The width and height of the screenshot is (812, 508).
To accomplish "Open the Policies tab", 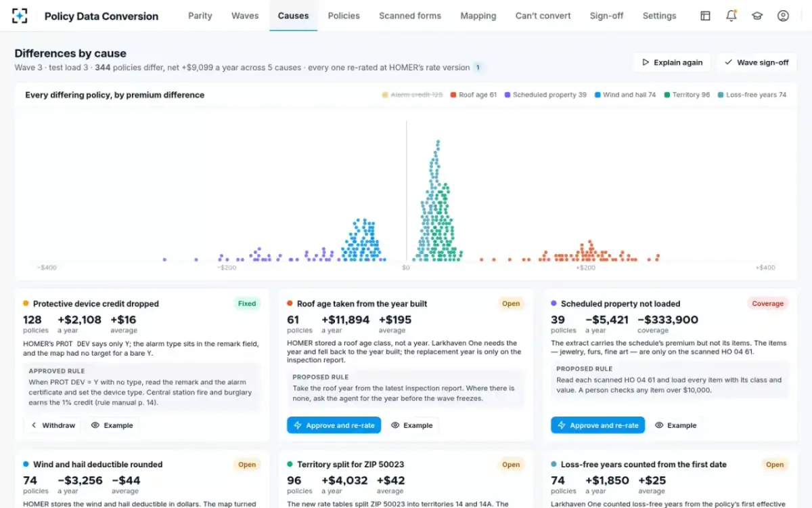I will (x=344, y=16).
